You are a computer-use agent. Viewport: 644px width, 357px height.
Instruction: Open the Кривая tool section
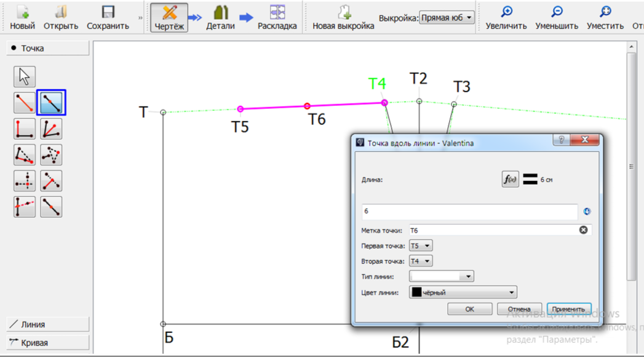click(x=47, y=343)
